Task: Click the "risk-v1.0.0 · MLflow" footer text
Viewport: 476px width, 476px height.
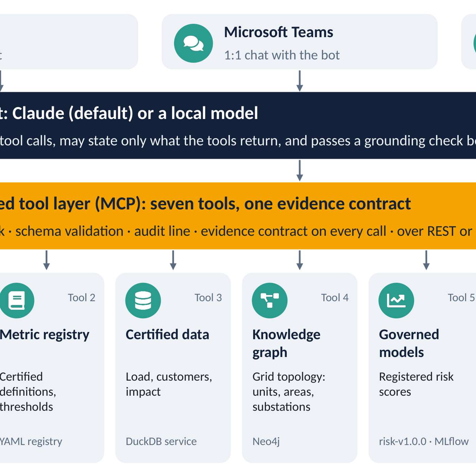Action: pyautogui.click(x=424, y=441)
